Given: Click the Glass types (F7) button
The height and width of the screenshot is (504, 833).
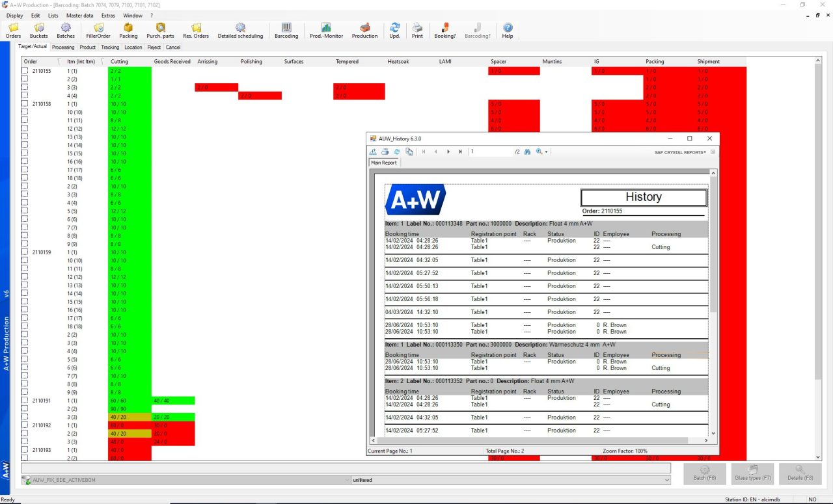Looking at the screenshot, I should [x=753, y=473].
